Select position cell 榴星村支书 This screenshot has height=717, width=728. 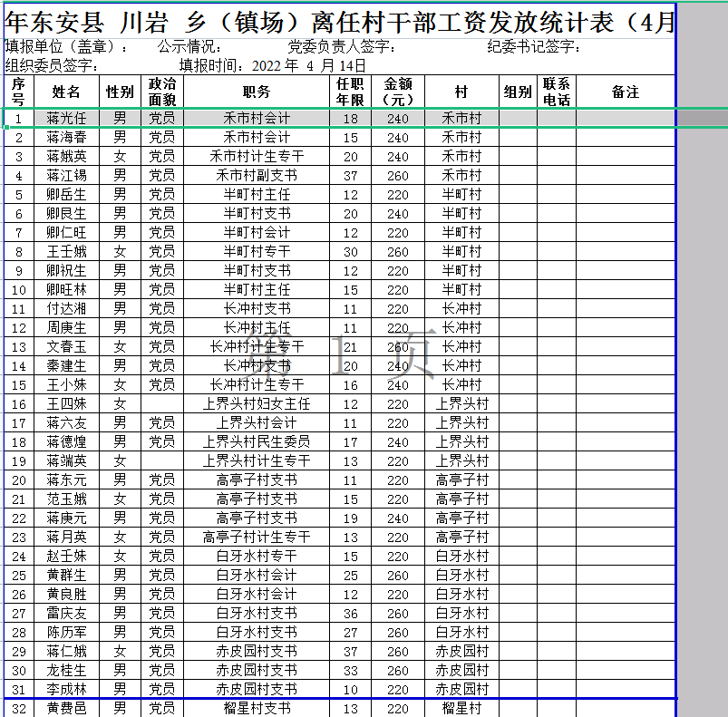tap(257, 708)
